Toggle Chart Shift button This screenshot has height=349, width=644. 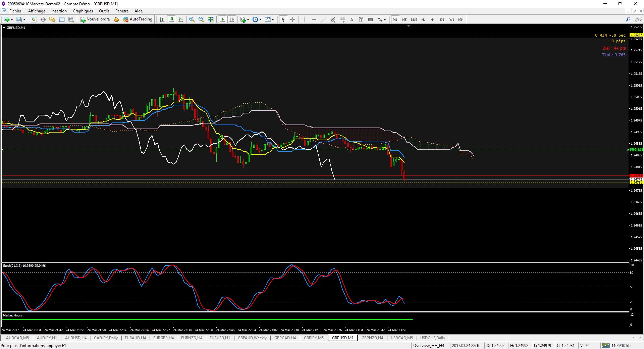coord(232,19)
